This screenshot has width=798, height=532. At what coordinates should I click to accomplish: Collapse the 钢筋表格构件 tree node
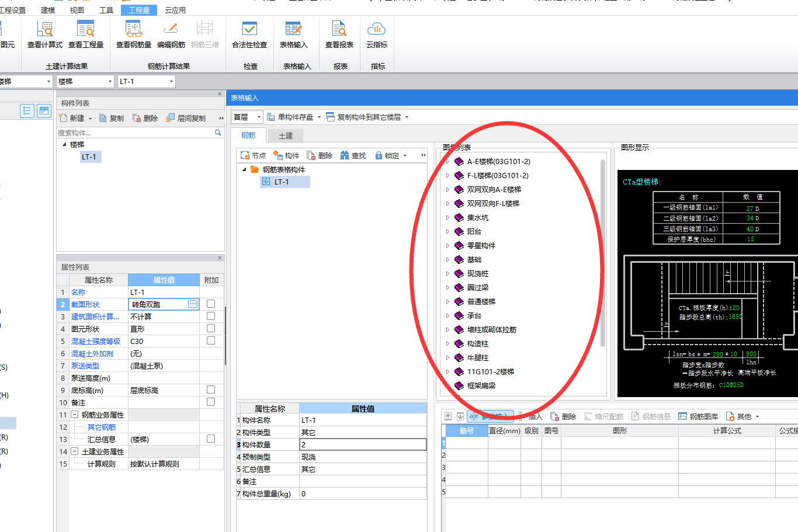click(x=244, y=169)
